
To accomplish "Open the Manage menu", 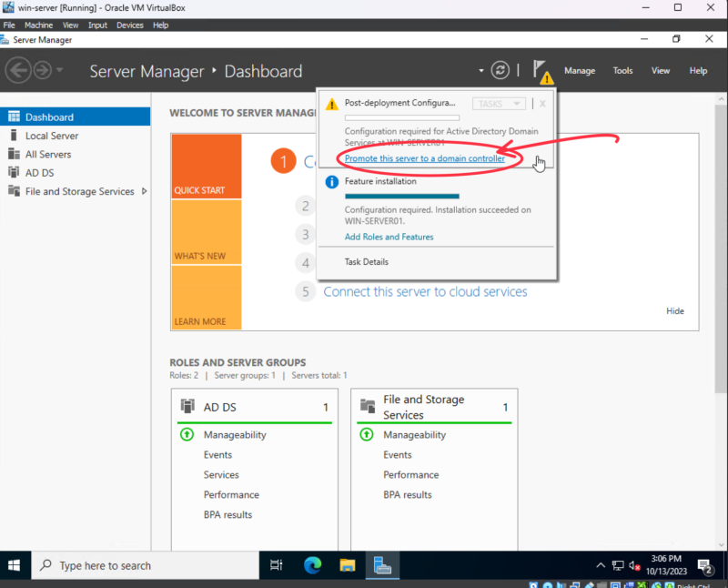I will 580,71.
